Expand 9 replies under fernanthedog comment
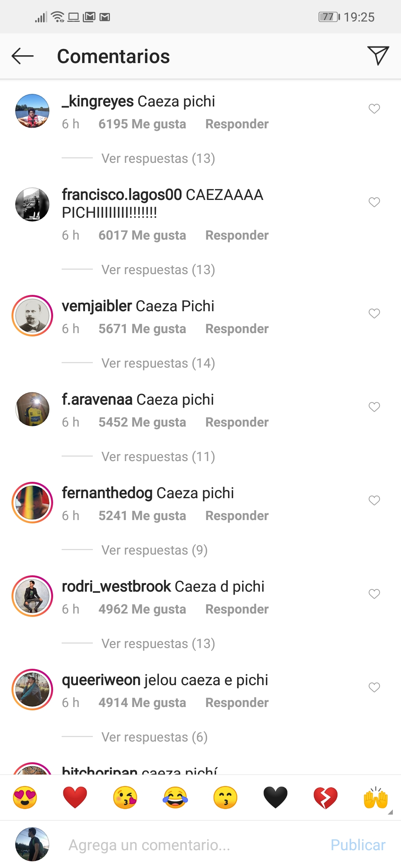401x868 pixels. 155,550
